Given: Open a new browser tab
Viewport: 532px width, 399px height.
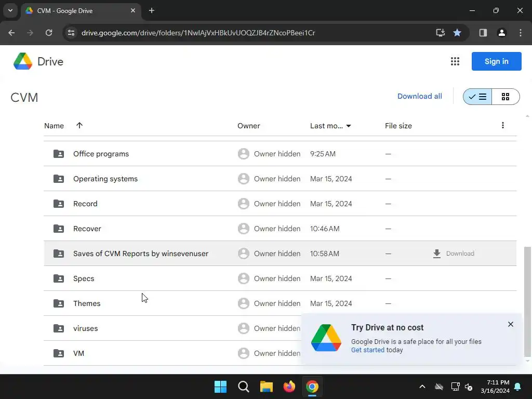Looking at the screenshot, I should [x=152, y=10].
